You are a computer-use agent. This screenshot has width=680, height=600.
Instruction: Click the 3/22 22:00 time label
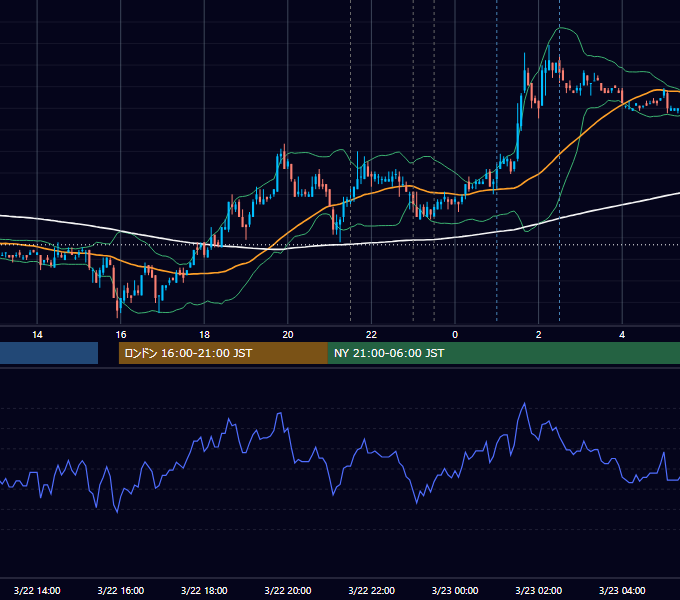(x=372, y=590)
